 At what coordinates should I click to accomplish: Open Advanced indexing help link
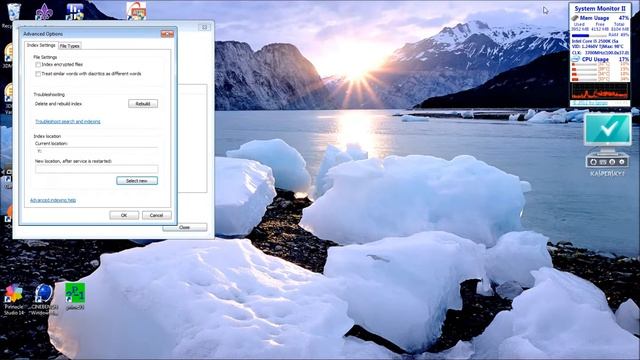pos(53,200)
